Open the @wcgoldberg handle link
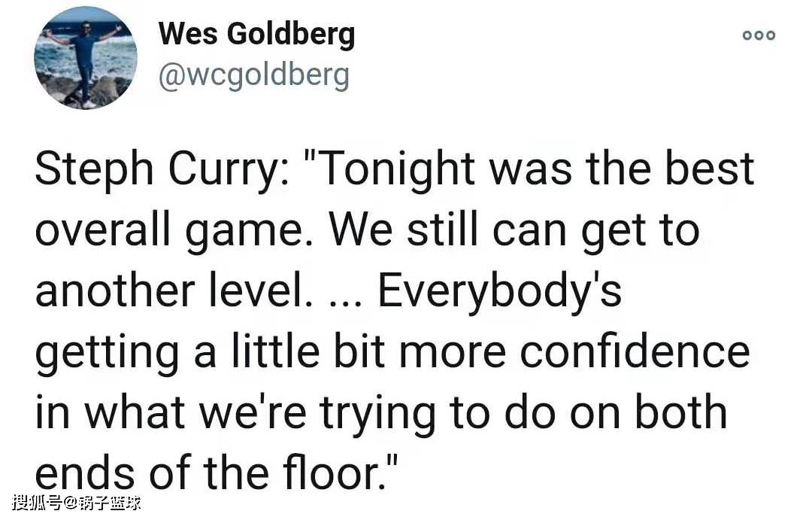This screenshot has height=520, width=812. tap(254, 76)
